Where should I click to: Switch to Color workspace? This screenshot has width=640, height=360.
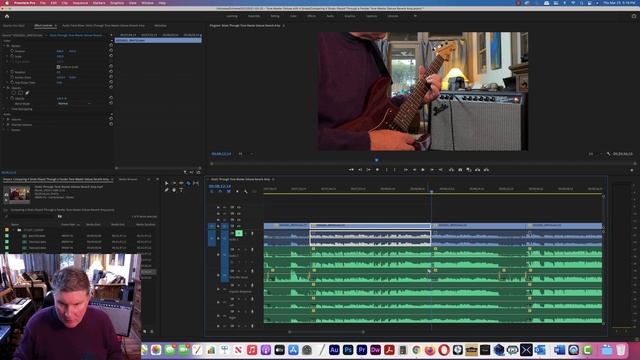tap(293, 16)
